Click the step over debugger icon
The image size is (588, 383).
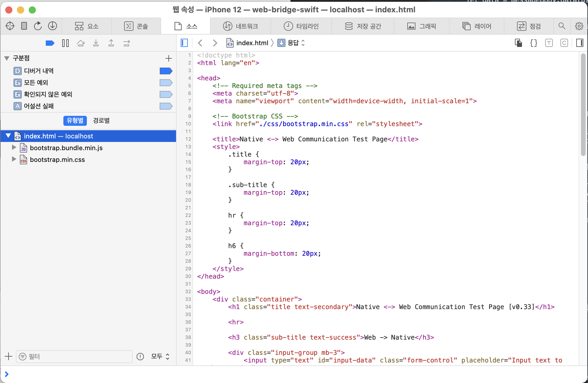click(x=81, y=43)
